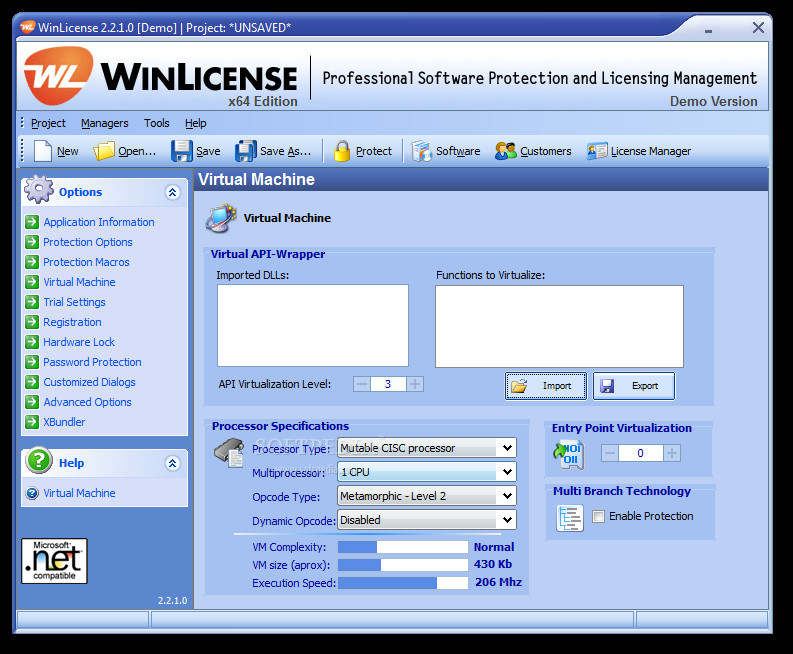Click the green arrow beside Hardware Lock
Image resolution: width=793 pixels, height=654 pixels.
[32, 342]
